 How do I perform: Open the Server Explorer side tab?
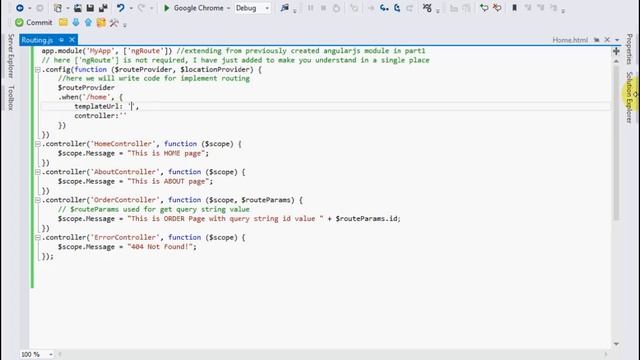(x=11, y=56)
